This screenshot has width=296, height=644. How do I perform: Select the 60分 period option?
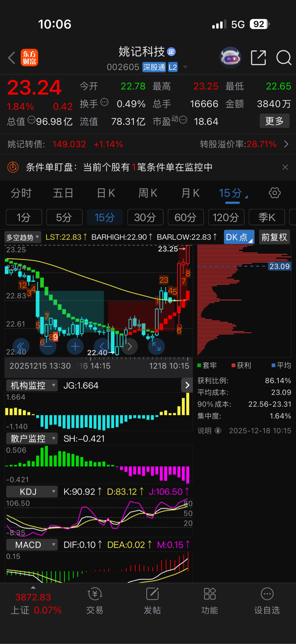point(186,217)
